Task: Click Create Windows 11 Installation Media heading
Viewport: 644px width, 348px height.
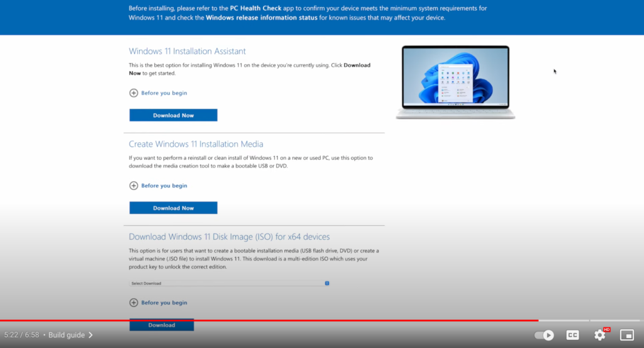Action: pyautogui.click(x=196, y=144)
